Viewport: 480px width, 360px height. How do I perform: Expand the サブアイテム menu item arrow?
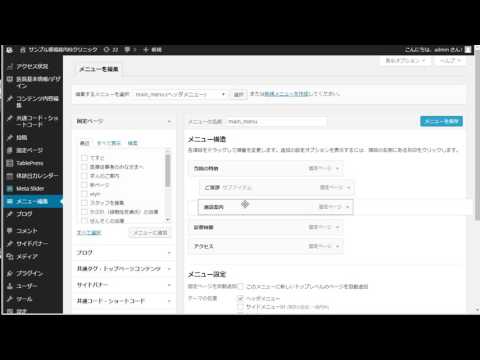pos(348,188)
